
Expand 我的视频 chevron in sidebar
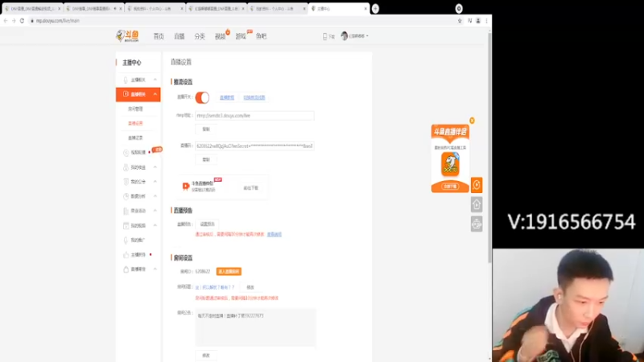coord(155,225)
